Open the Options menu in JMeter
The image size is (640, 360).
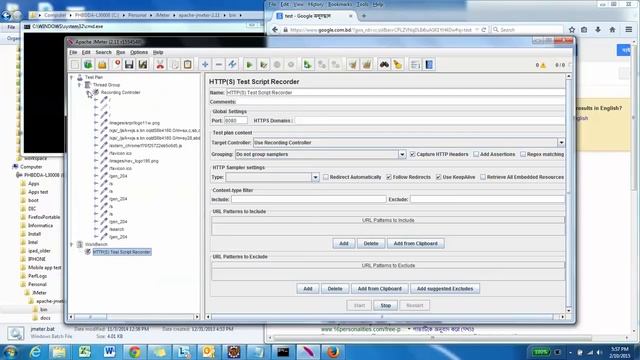click(x=139, y=53)
